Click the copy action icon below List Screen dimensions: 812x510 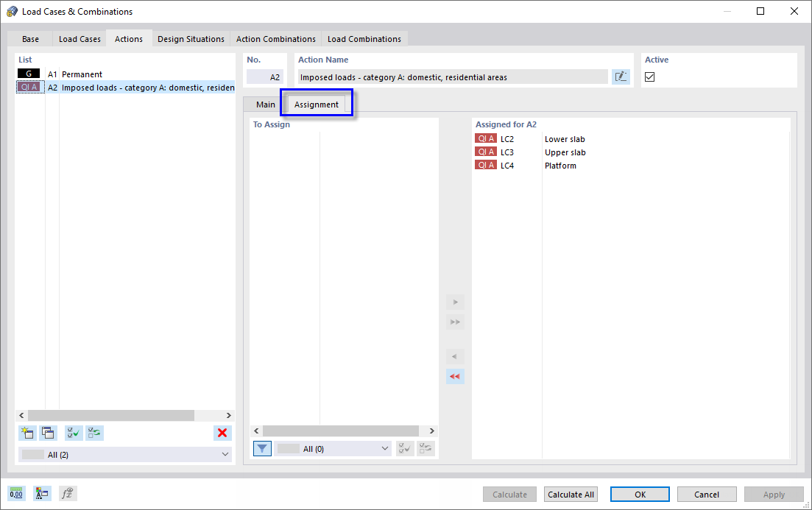pos(48,433)
